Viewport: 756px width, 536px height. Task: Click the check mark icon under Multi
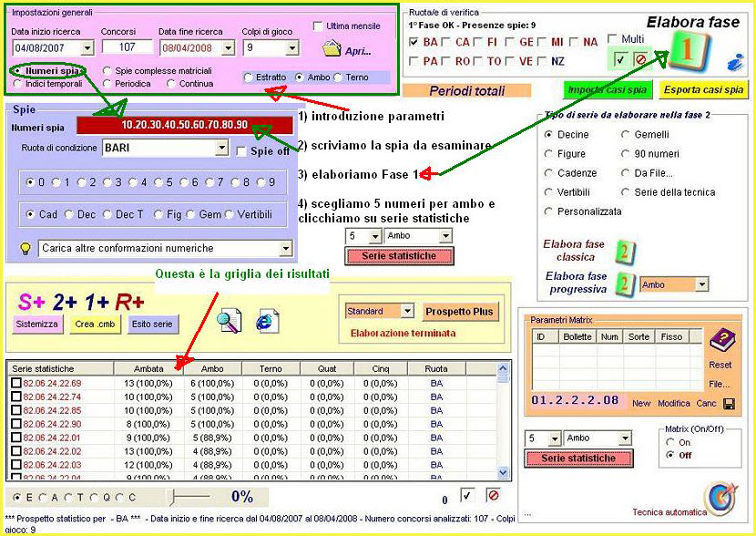point(620,60)
